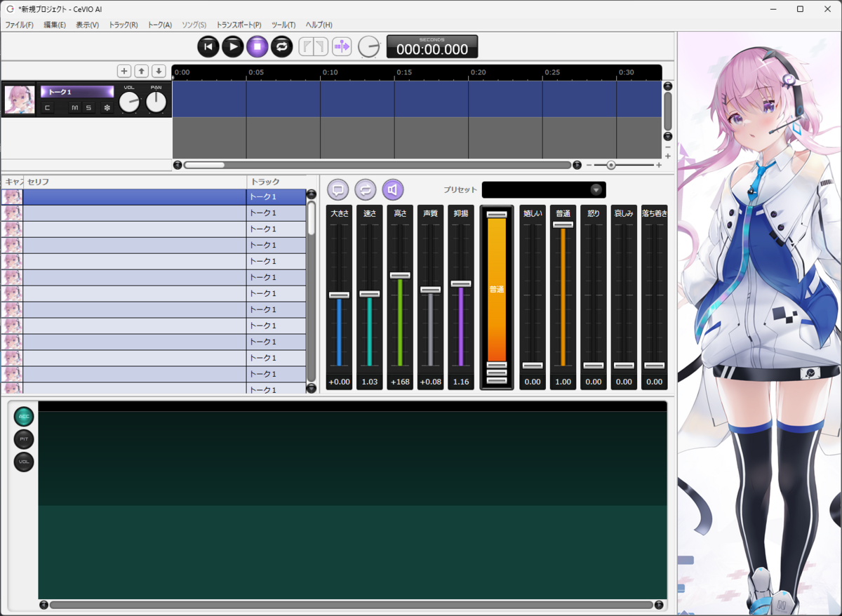Click the 大きさ volume slider

[339, 295]
